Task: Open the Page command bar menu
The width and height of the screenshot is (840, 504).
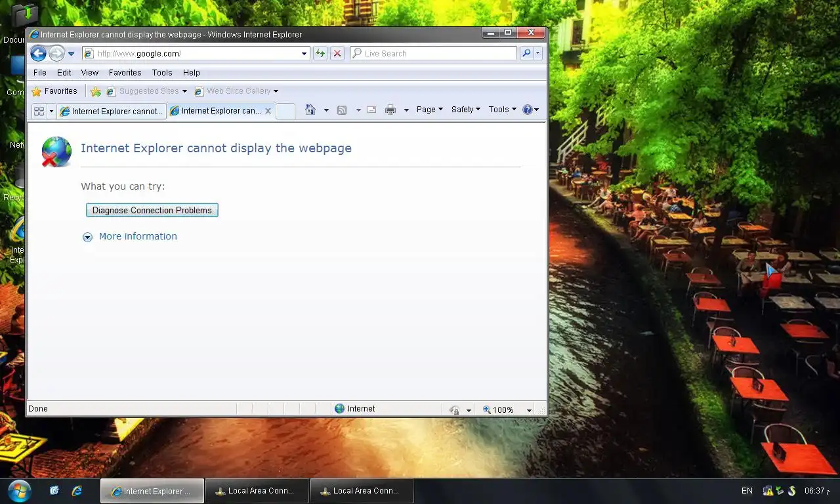Action: 430,110
